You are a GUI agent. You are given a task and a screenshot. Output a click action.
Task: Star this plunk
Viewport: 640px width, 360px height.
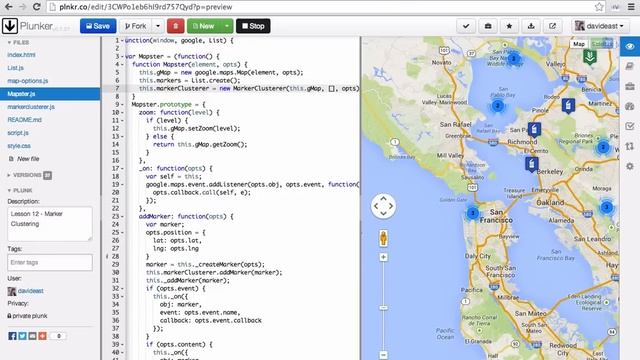(x=509, y=26)
